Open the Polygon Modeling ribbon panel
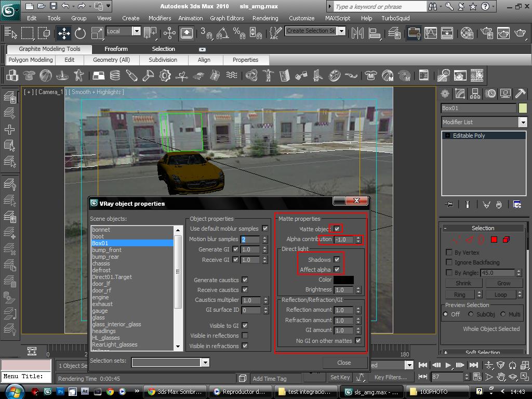 point(31,60)
